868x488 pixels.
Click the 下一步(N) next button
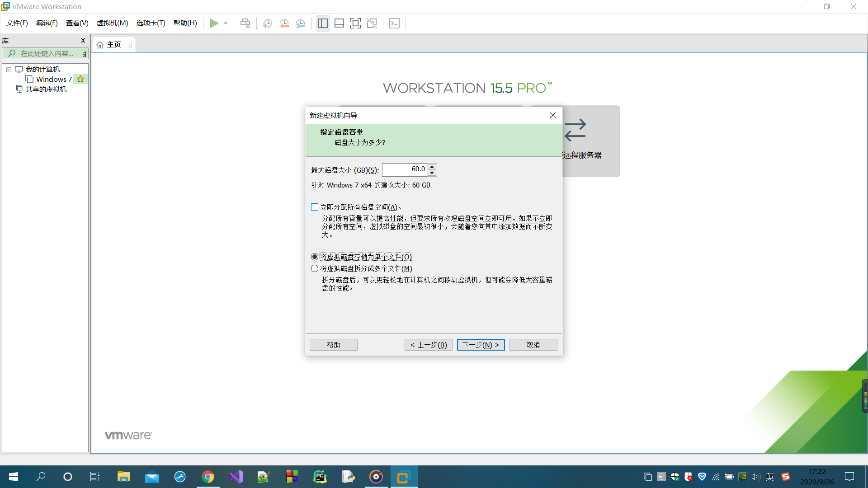[481, 345]
